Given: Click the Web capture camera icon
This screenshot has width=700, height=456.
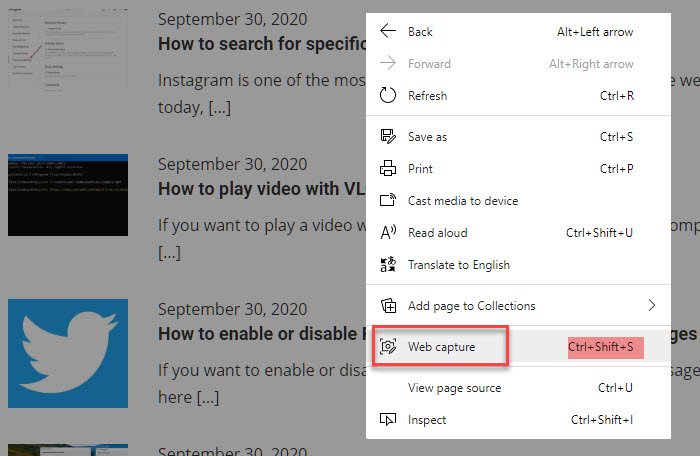Looking at the screenshot, I should pos(388,347).
